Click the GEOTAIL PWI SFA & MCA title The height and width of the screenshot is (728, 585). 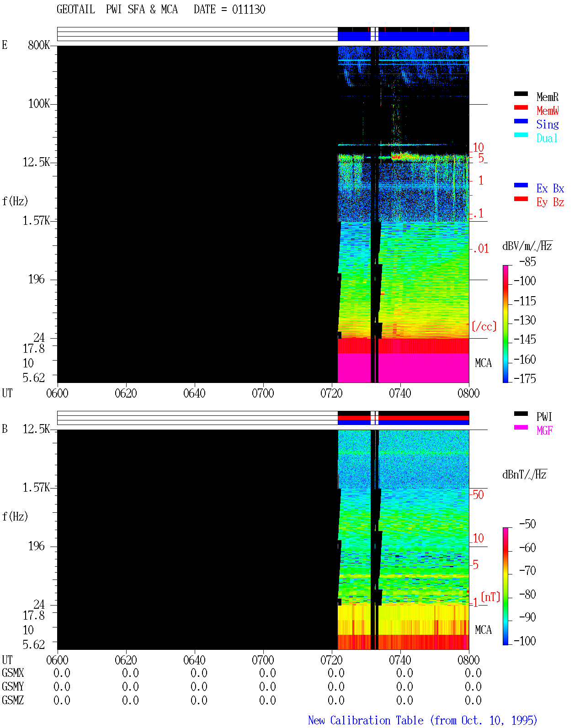point(117,10)
